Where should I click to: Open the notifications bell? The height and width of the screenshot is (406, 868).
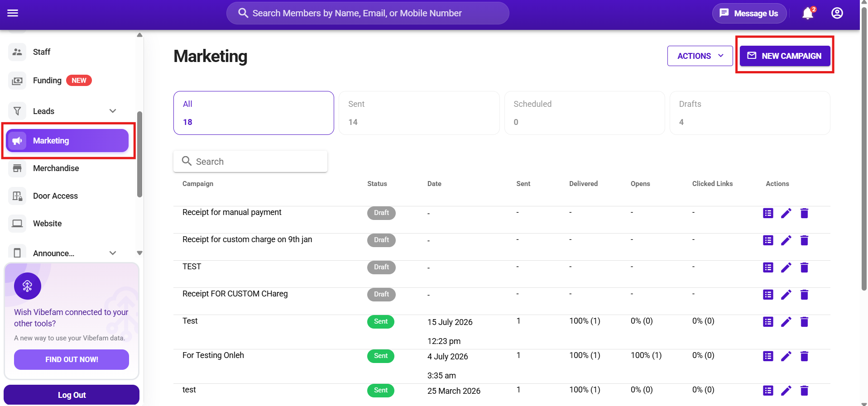click(808, 13)
